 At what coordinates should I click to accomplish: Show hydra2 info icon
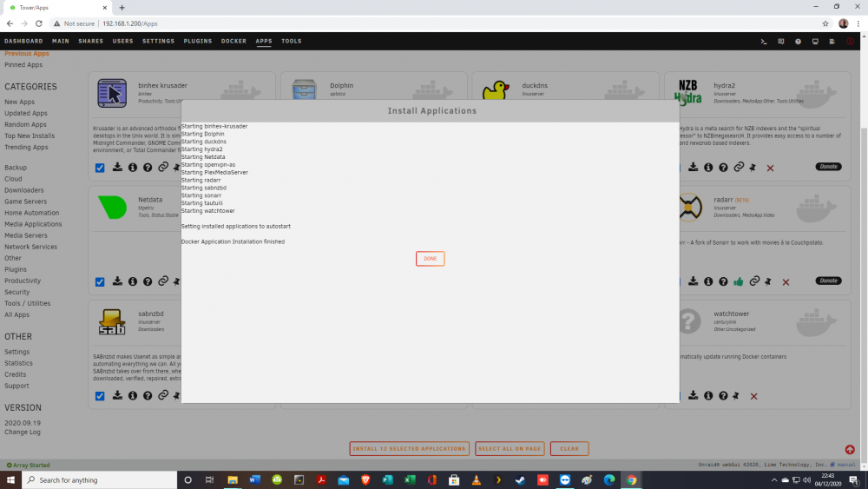708,168
